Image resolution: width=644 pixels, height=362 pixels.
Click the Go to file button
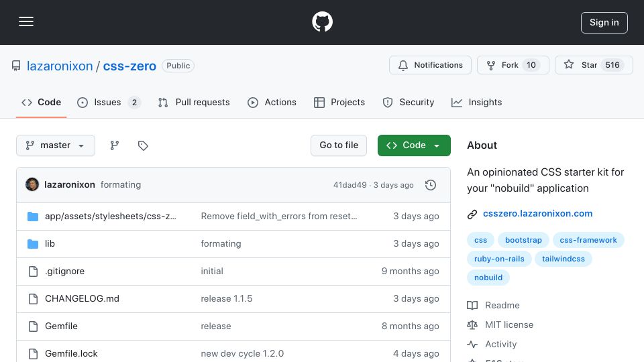point(338,145)
